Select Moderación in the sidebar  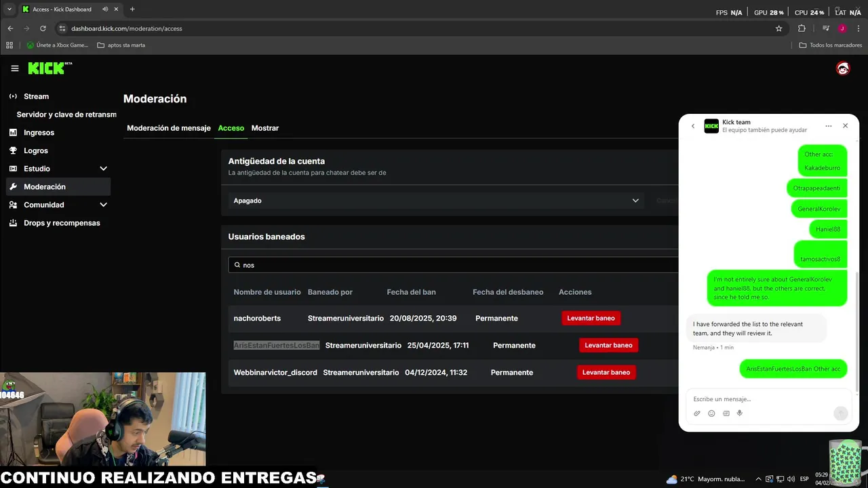58,186
